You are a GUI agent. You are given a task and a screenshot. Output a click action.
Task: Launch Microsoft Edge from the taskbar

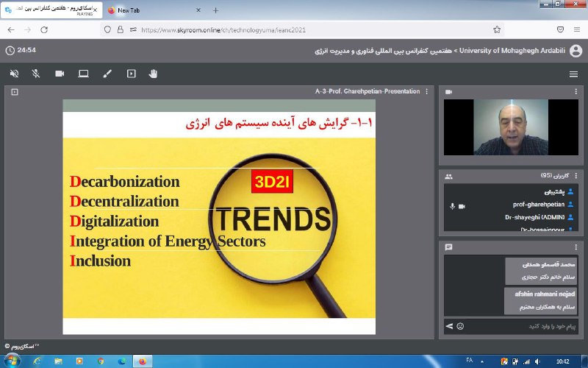click(122, 361)
